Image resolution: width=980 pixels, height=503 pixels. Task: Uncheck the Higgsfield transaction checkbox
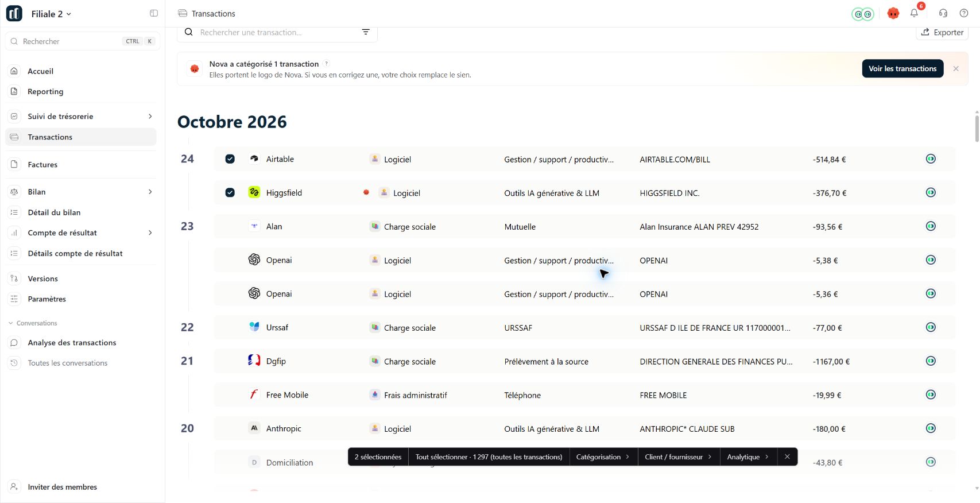coord(230,192)
